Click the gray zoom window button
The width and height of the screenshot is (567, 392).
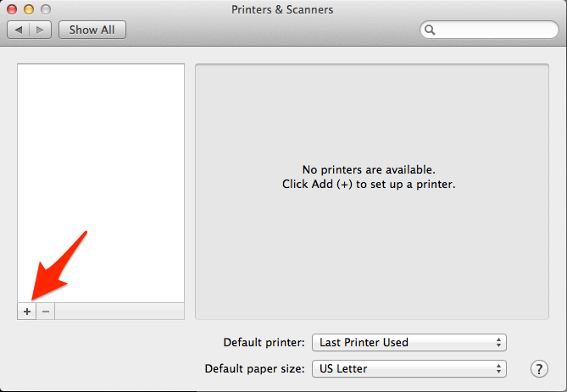click(x=46, y=9)
